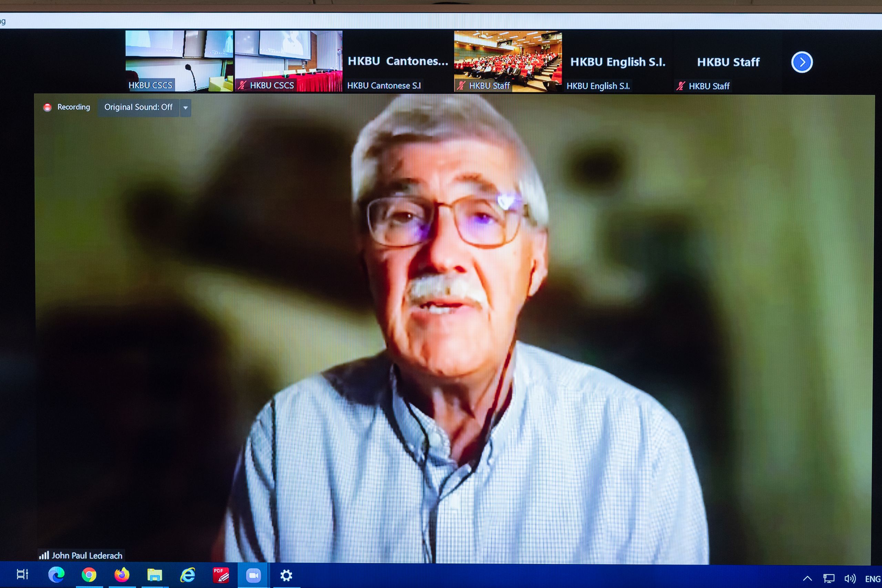Toggle the Original Sound: Off button
Screen dimensions: 882x588
point(139,107)
